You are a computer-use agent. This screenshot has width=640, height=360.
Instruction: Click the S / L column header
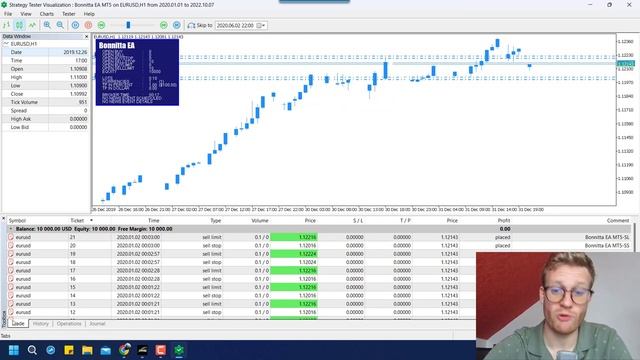[358, 220]
